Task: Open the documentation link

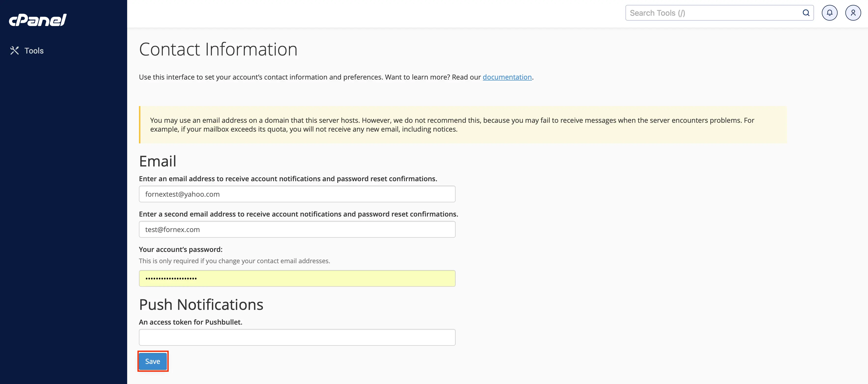Action: (507, 77)
